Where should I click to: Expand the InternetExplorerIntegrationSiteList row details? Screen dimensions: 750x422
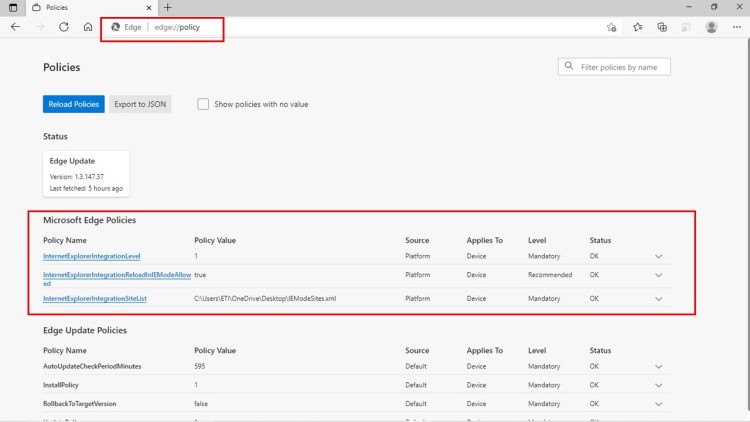[x=658, y=299]
